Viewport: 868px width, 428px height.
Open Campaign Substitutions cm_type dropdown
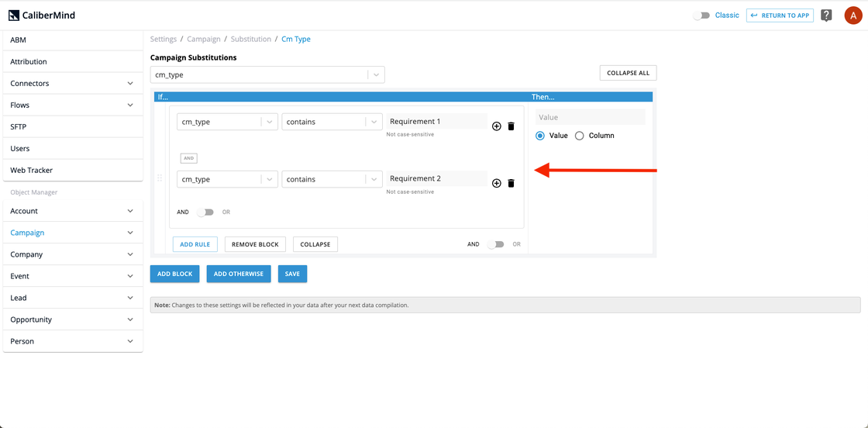pos(267,74)
